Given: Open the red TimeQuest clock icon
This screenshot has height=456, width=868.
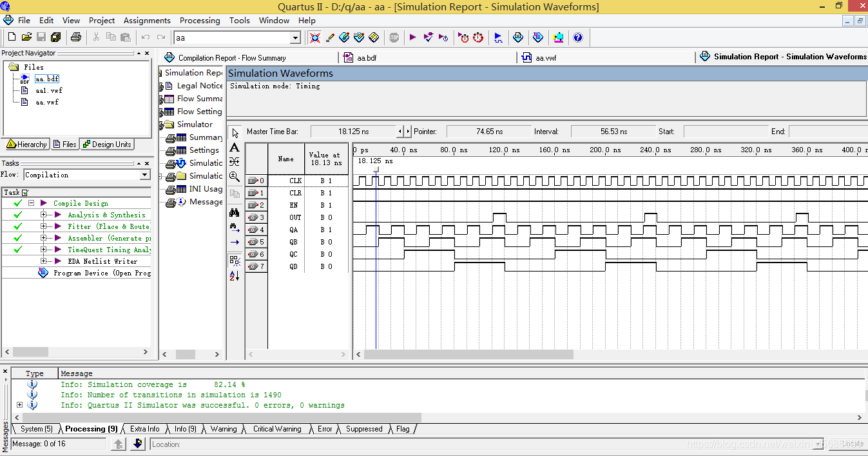Looking at the screenshot, I should click(478, 37).
